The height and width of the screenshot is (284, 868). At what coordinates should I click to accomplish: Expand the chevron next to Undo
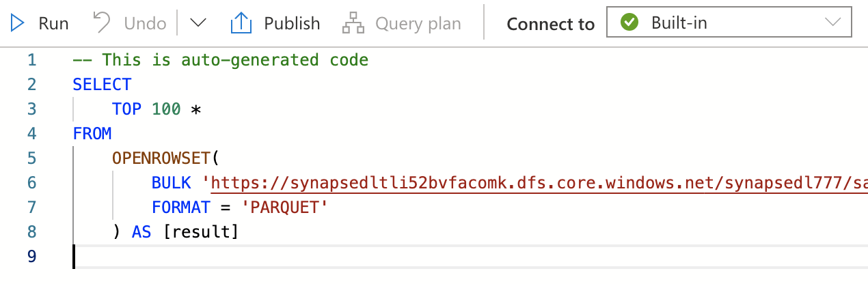click(x=198, y=23)
